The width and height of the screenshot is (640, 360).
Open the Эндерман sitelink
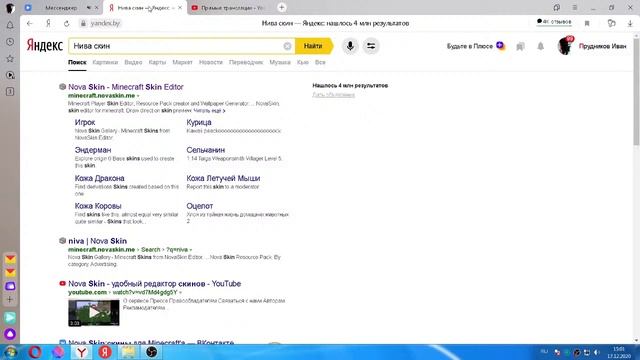(93, 150)
